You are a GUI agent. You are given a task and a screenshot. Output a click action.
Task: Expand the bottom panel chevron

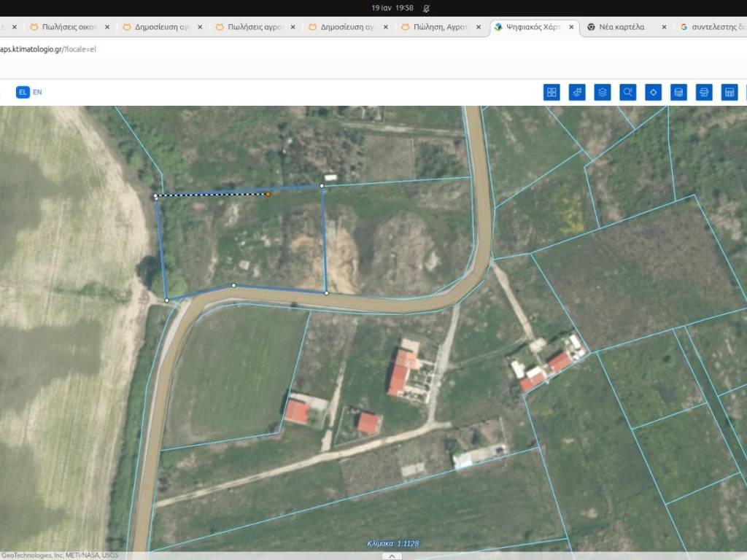coord(392,556)
